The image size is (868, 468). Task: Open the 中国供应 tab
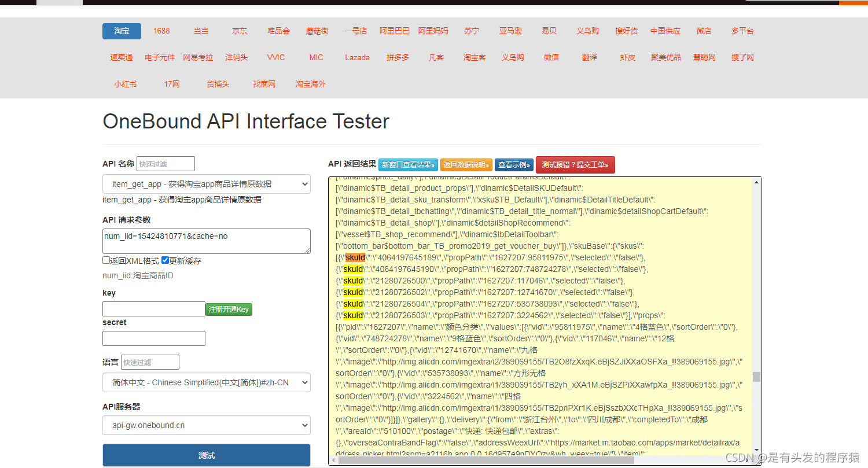(x=665, y=31)
